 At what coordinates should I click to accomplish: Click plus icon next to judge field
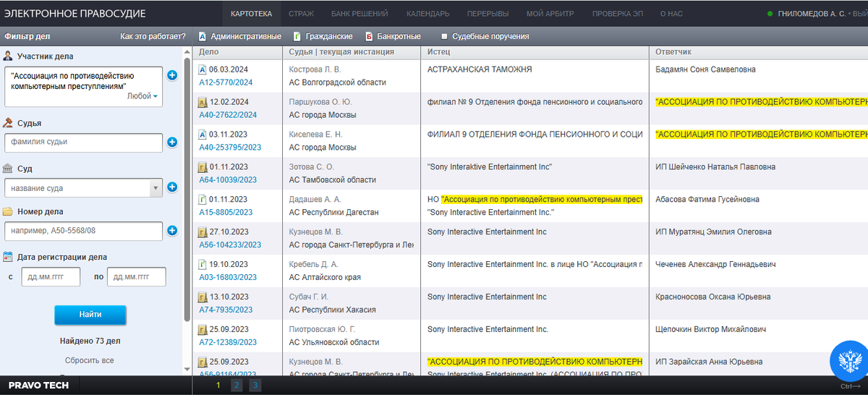pos(172,143)
